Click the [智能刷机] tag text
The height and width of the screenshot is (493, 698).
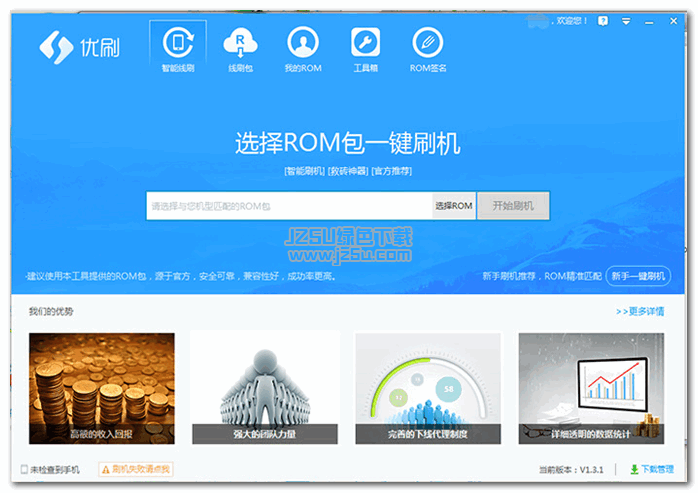[304, 171]
